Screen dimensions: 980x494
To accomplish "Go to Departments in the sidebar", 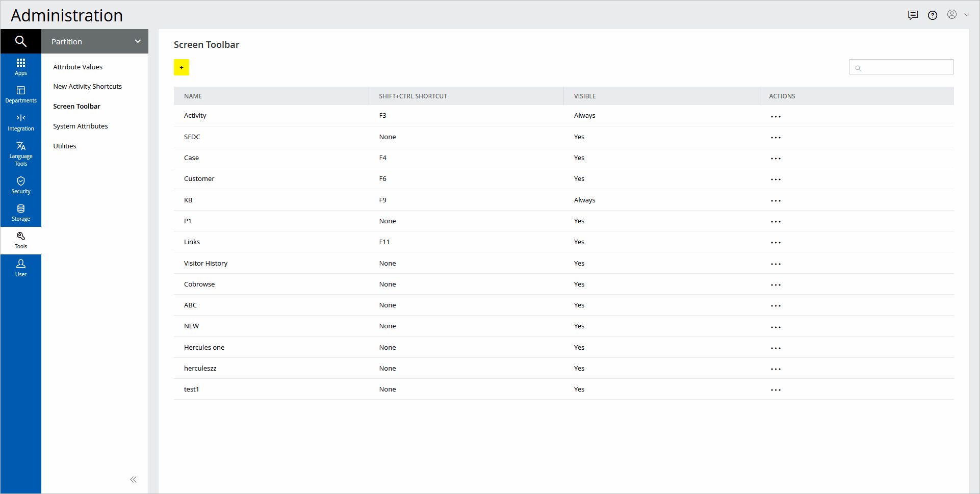I will point(20,95).
